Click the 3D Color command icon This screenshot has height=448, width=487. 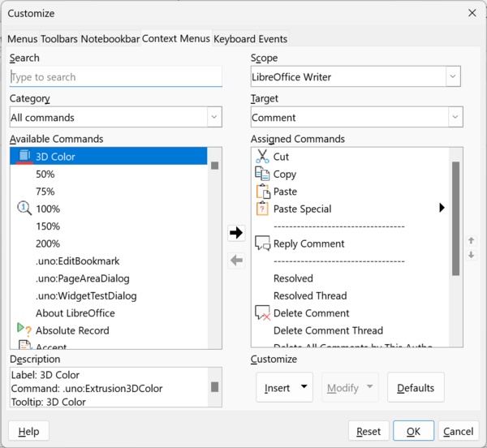coord(24,156)
